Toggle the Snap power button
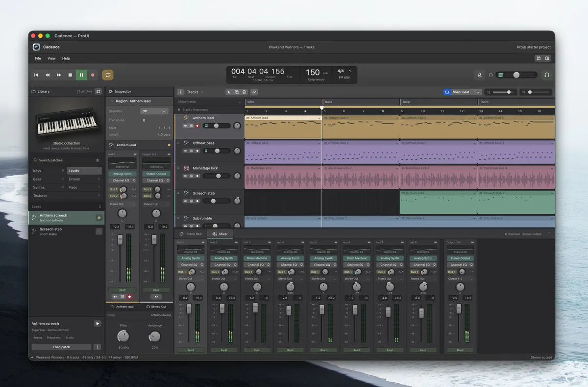The height and width of the screenshot is (387, 588). (x=447, y=92)
